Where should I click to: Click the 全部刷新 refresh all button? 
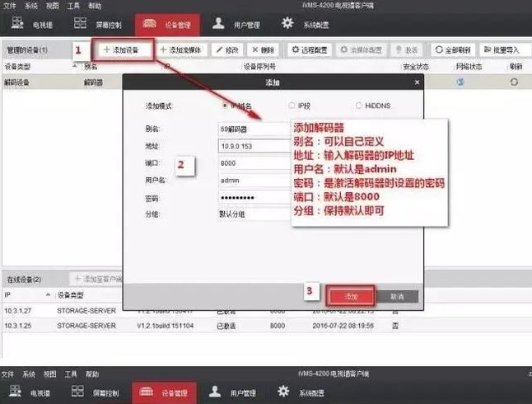pyautogui.click(x=454, y=50)
